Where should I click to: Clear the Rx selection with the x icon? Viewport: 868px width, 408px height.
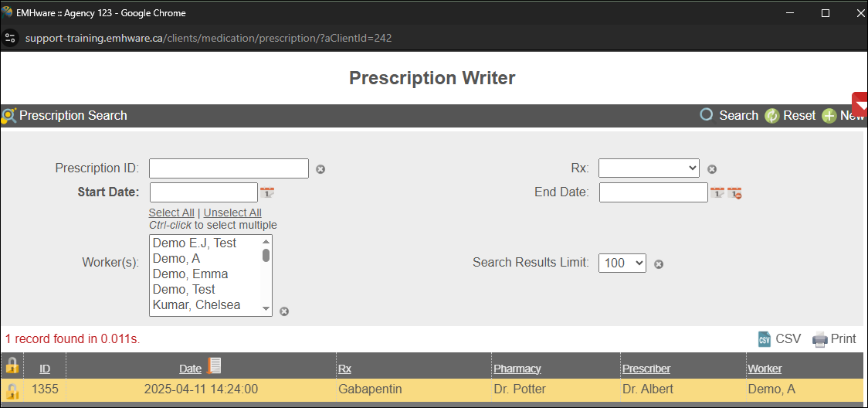point(712,169)
